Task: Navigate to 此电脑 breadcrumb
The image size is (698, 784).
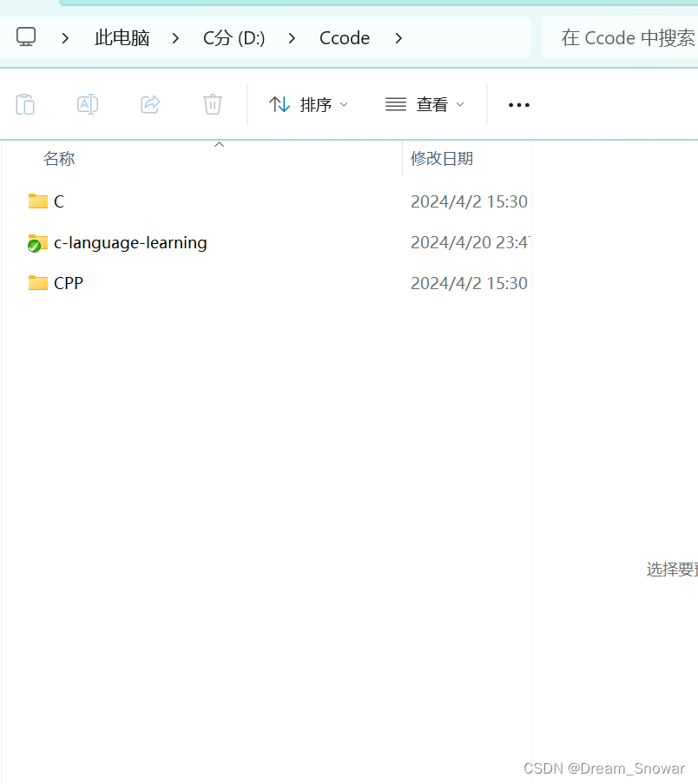Action: click(x=122, y=38)
